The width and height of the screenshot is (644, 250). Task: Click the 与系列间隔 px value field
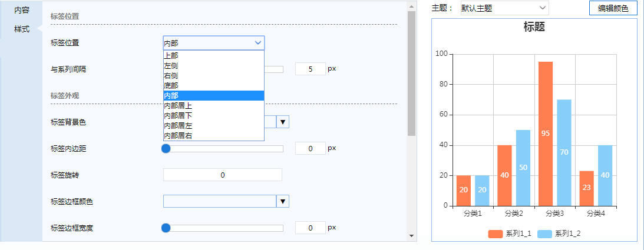311,69
